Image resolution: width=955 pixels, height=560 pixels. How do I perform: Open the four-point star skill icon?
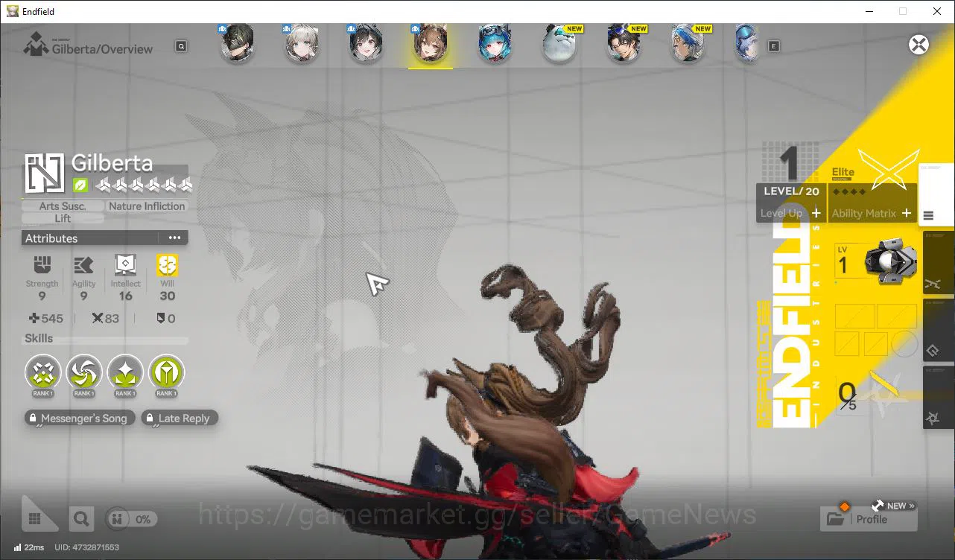(125, 372)
